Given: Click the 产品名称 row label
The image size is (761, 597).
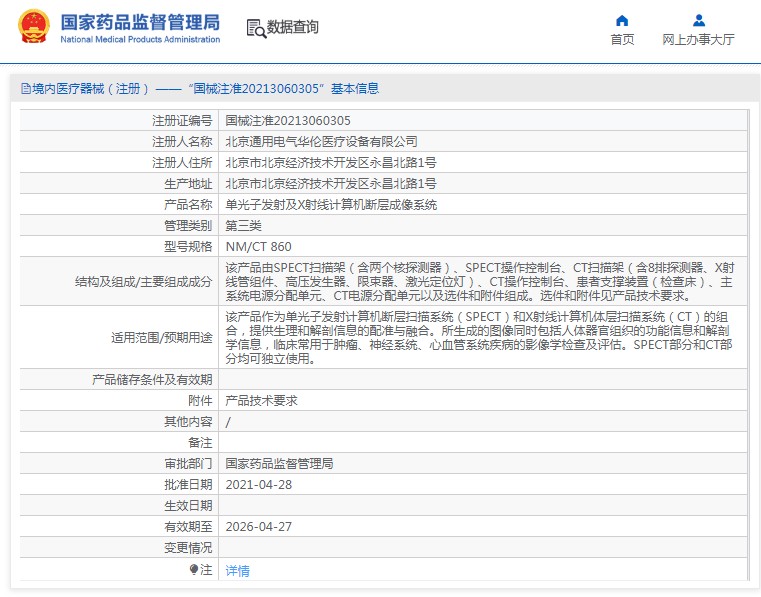Looking at the screenshot, I should (x=188, y=205).
